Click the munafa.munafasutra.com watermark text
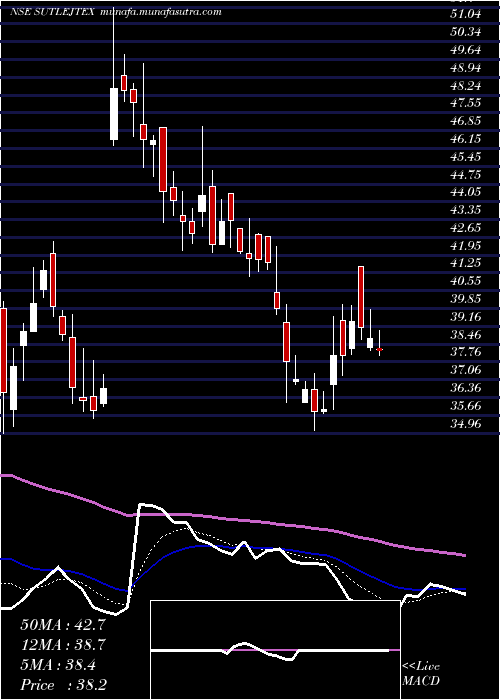The height and width of the screenshot is (700, 500). tap(161, 12)
